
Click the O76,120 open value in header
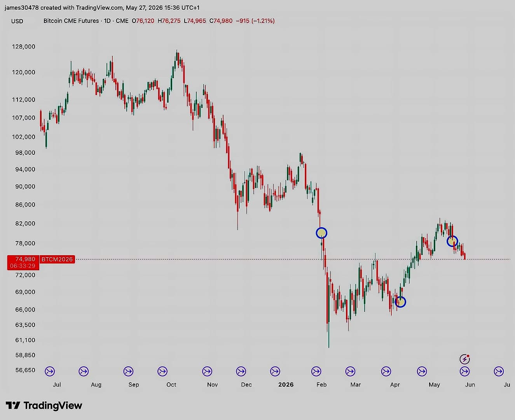coord(143,21)
